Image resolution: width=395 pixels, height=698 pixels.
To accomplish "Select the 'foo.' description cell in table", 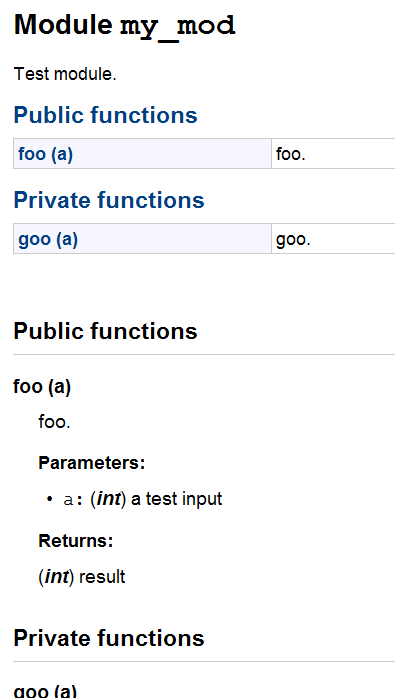I will pos(333,154).
